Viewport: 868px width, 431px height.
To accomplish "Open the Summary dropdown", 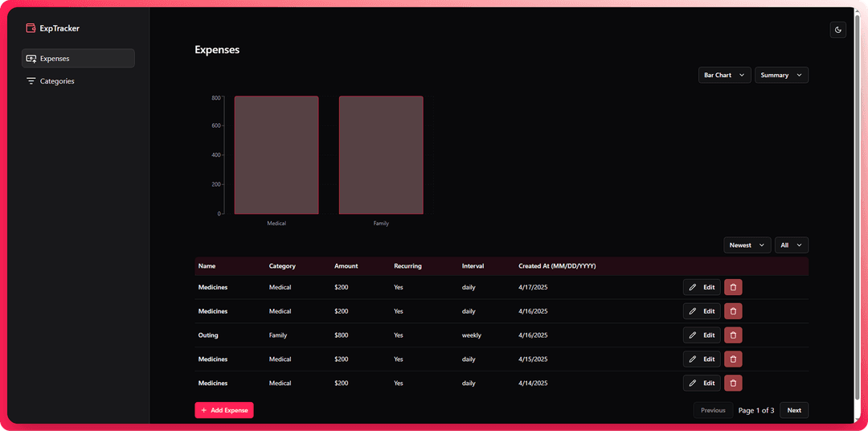I will point(782,75).
